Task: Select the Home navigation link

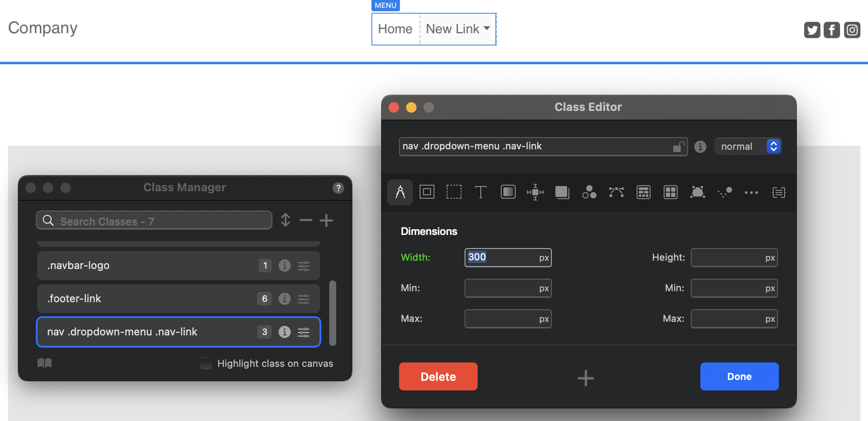Action: 395,29
